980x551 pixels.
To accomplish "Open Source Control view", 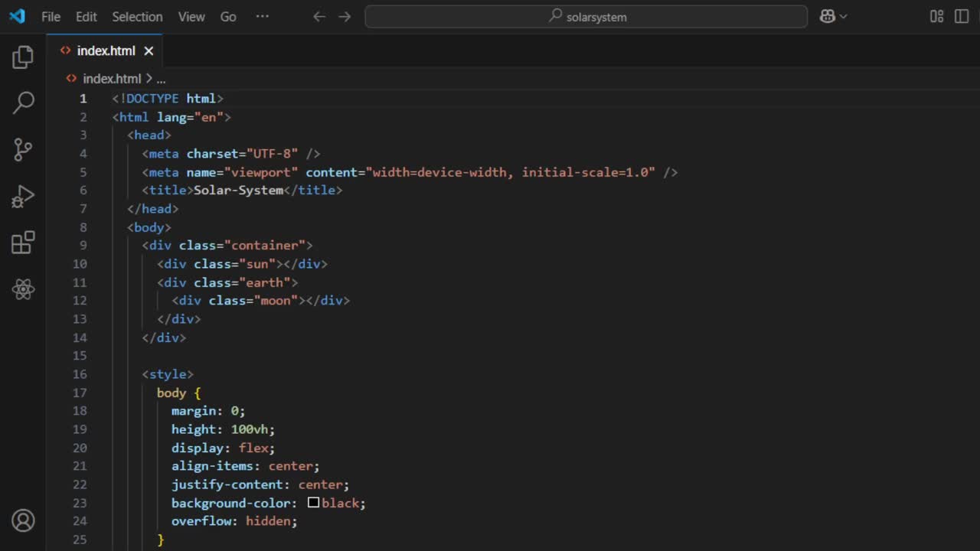I will 23,150.
